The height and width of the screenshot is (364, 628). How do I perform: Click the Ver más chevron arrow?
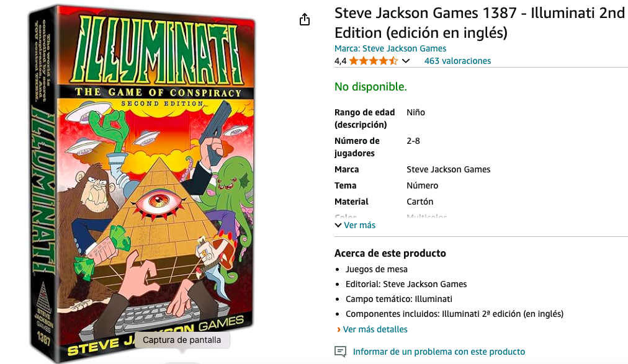coord(338,225)
